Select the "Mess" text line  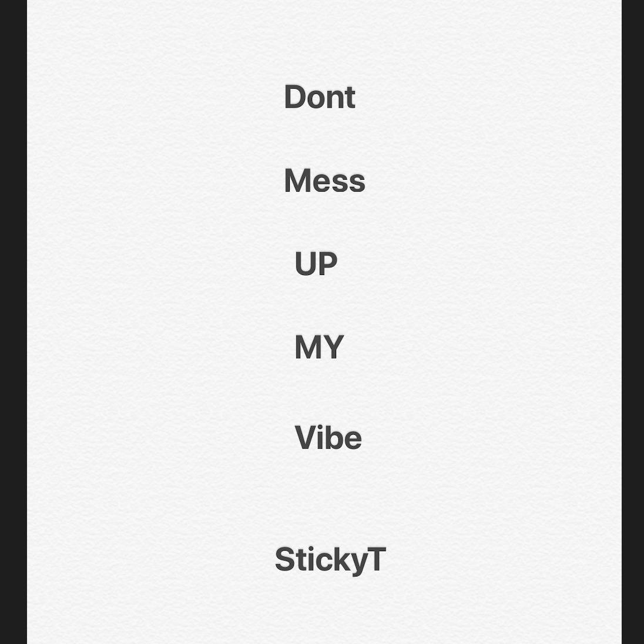tap(324, 181)
